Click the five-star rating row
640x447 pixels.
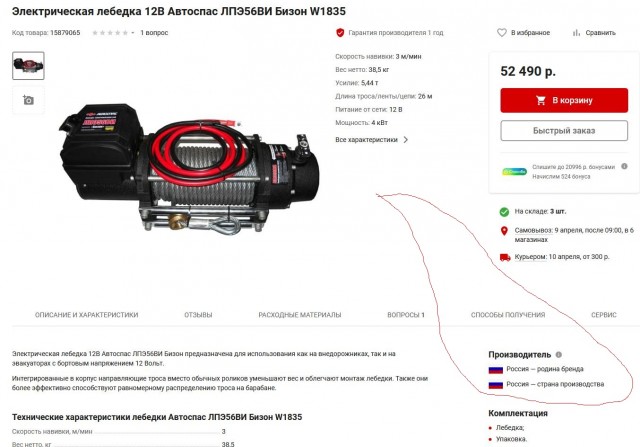coord(110,33)
